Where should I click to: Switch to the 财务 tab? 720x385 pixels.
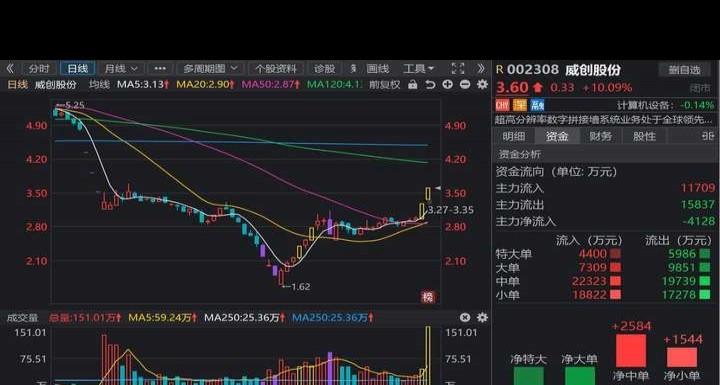click(x=601, y=136)
